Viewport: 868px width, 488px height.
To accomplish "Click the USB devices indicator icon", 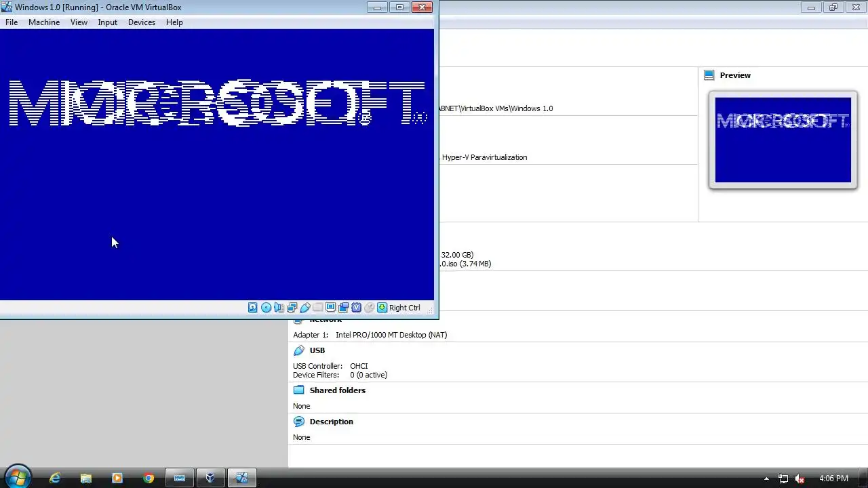I will pyautogui.click(x=304, y=308).
